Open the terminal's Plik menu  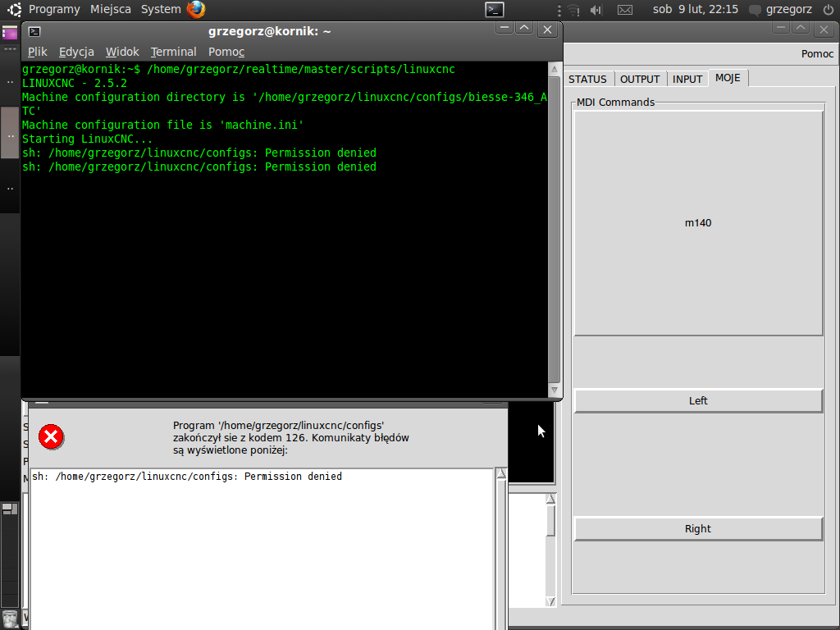point(38,52)
